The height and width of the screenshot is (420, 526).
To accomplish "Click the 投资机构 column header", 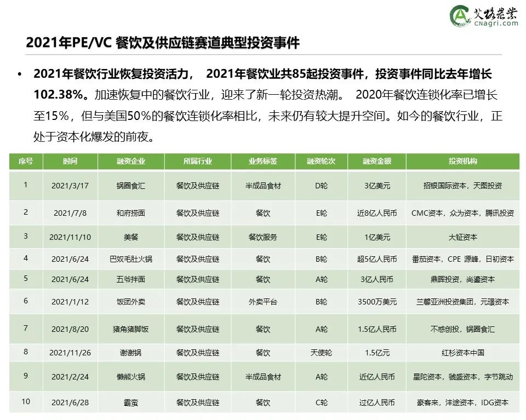I will (x=463, y=161).
